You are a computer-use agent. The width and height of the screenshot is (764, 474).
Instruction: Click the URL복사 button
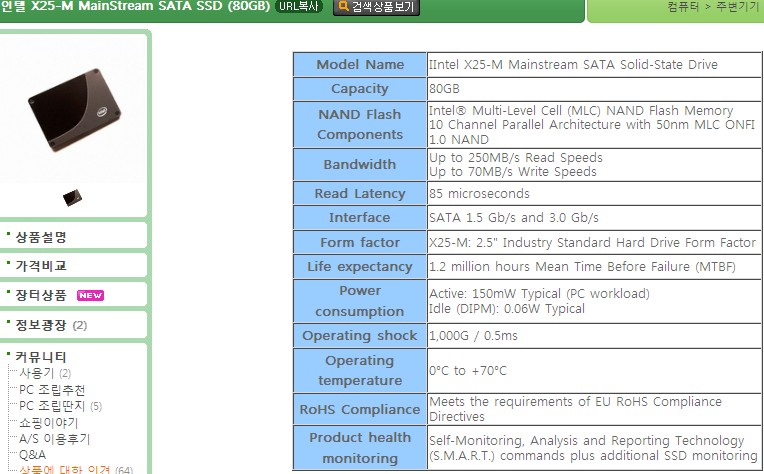pos(299,6)
